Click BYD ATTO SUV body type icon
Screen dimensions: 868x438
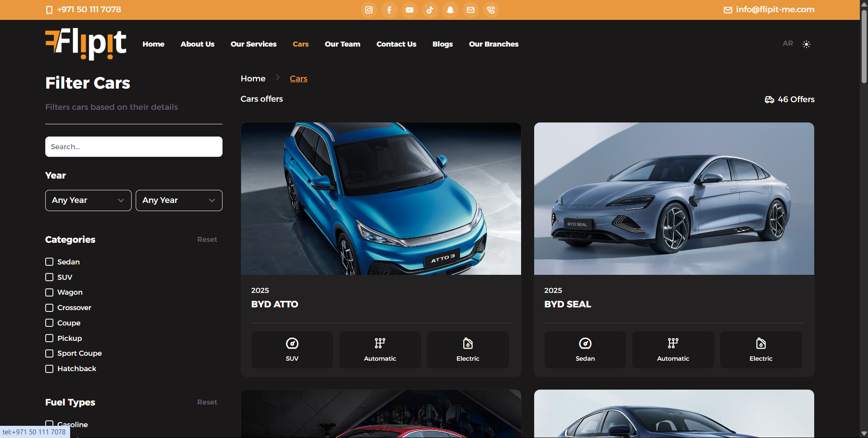[292, 344]
